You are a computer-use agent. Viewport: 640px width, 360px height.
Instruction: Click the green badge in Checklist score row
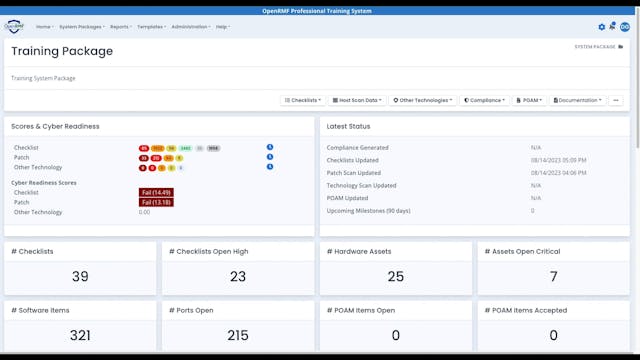tap(186, 148)
